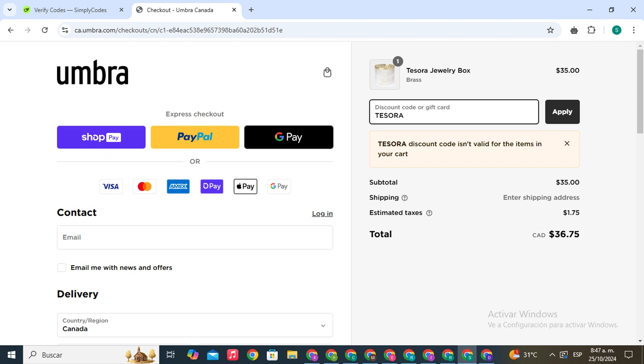644x364 pixels.
Task: Show info about Shipping costs
Action: pyautogui.click(x=404, y=198)
